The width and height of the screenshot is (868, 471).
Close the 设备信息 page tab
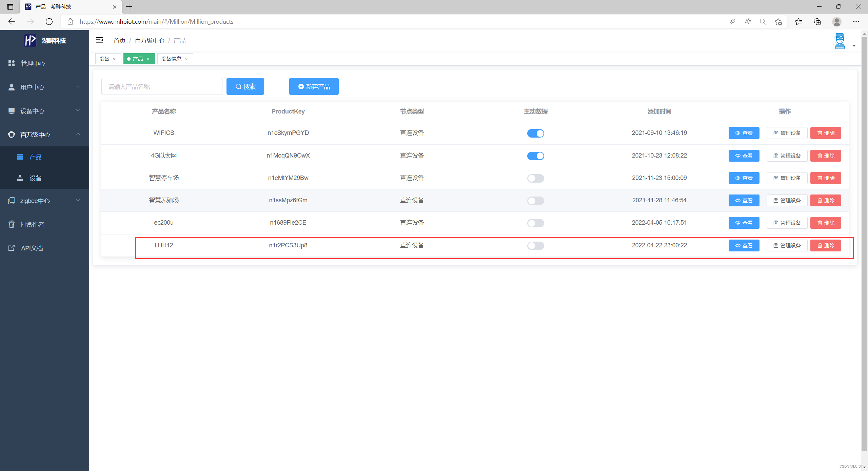tap(186, 59)
